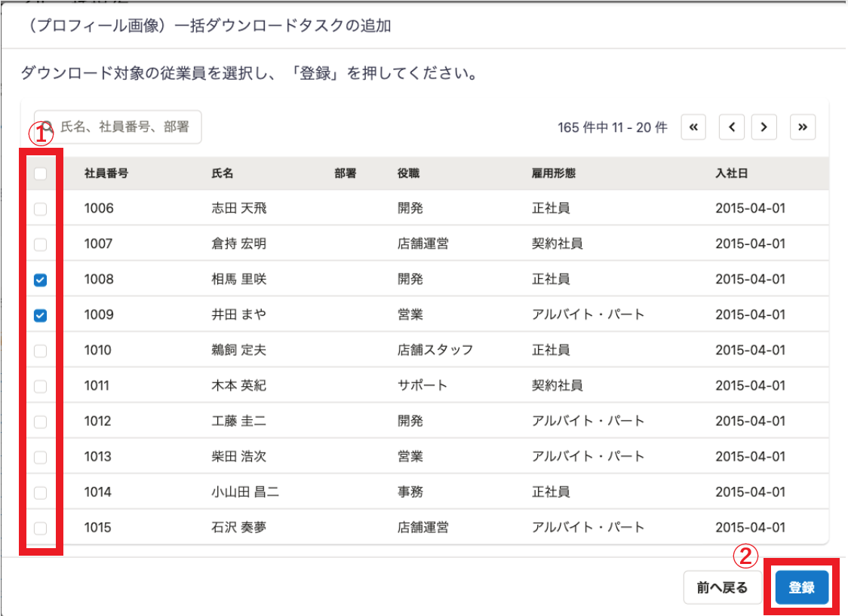The height and width of the screenshot is (616, 848).
Task: Click employee number 1006
Action: pyautogui.click(x=99, y=209)
